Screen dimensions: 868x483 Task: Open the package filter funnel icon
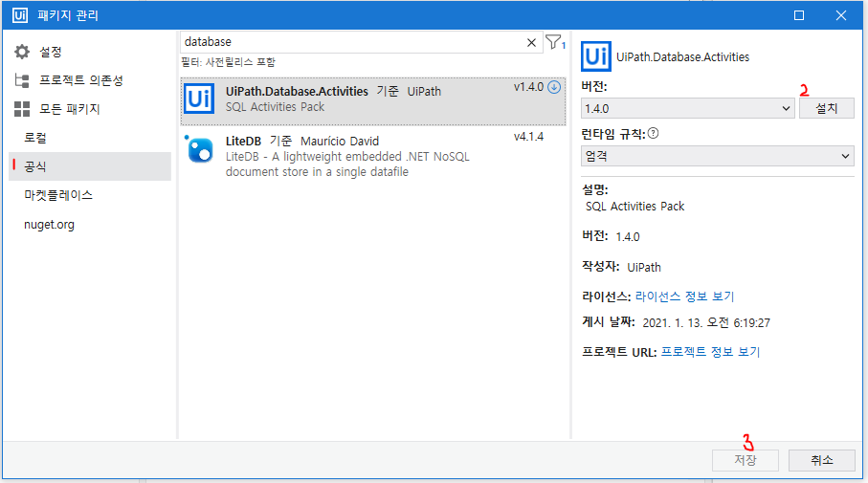coord(553,42)
